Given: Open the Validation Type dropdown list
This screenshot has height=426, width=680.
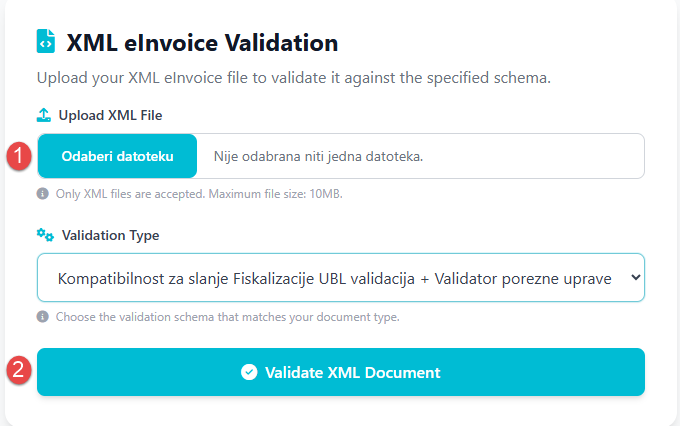Looking at the screenshot, I should coord(340,277).
